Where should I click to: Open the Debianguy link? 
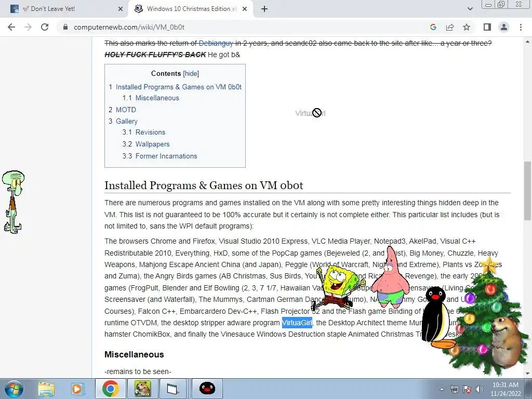pos(216,43)
